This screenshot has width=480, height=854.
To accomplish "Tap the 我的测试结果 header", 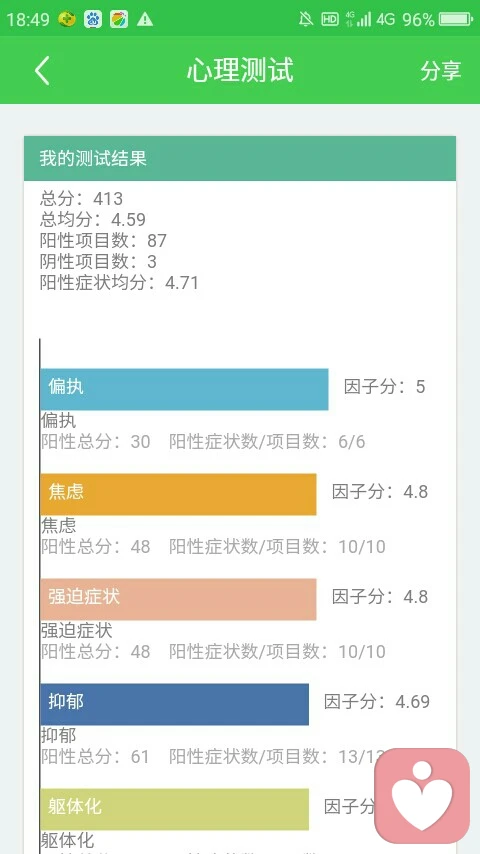I will click(x=240, y=158).
